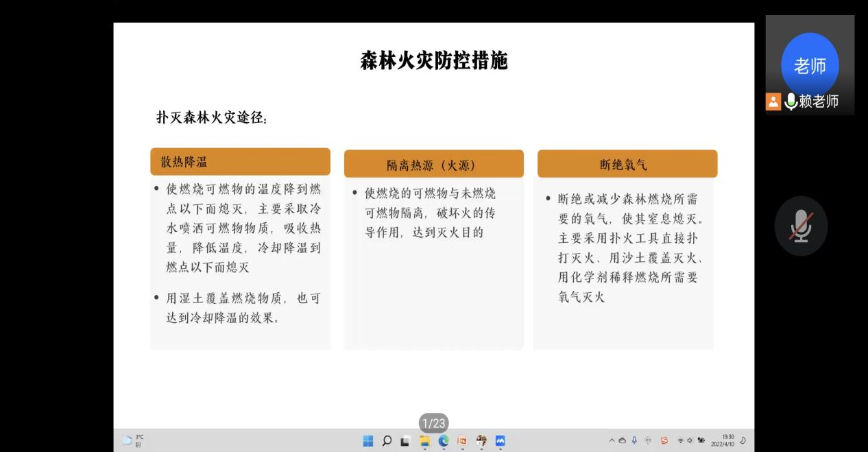Click the OneDrive cloud tray icon
Screen dimensions: 868x452
click(623, 440)
